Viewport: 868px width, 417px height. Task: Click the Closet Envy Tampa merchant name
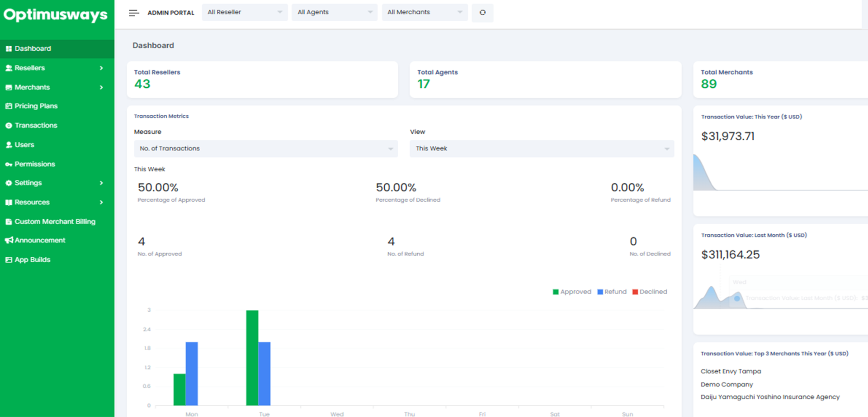pos(731,371)
